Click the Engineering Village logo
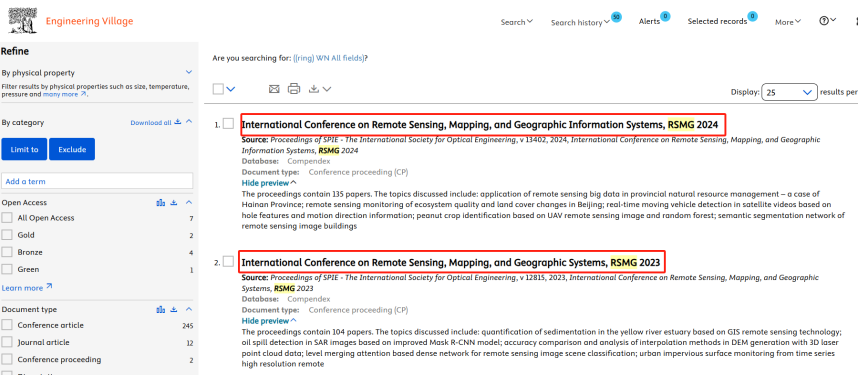Screen dimensions: 858x375 click(x=71, y=20)
